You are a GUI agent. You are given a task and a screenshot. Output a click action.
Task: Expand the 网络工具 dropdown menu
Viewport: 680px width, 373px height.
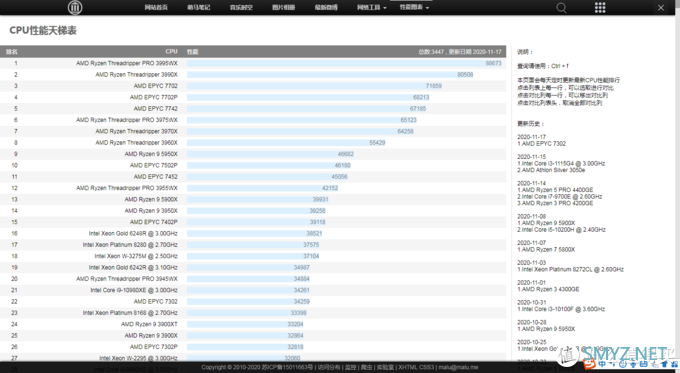(372, 7)
